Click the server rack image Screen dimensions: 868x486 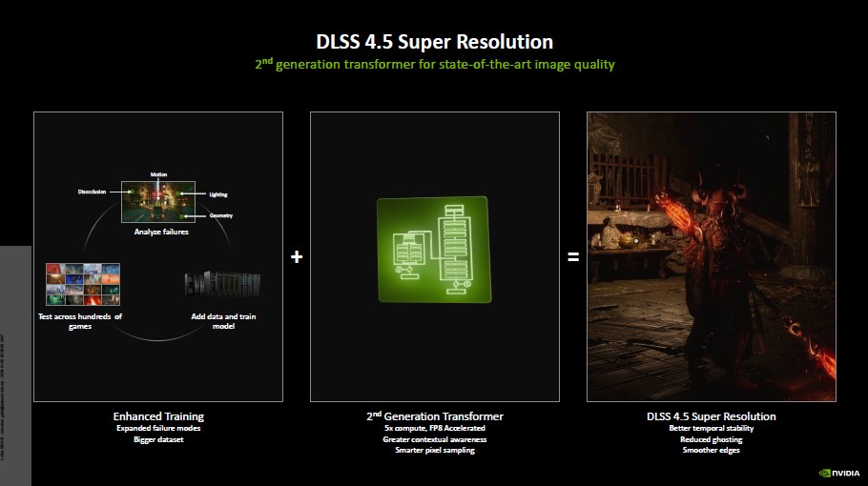point(222,284)
